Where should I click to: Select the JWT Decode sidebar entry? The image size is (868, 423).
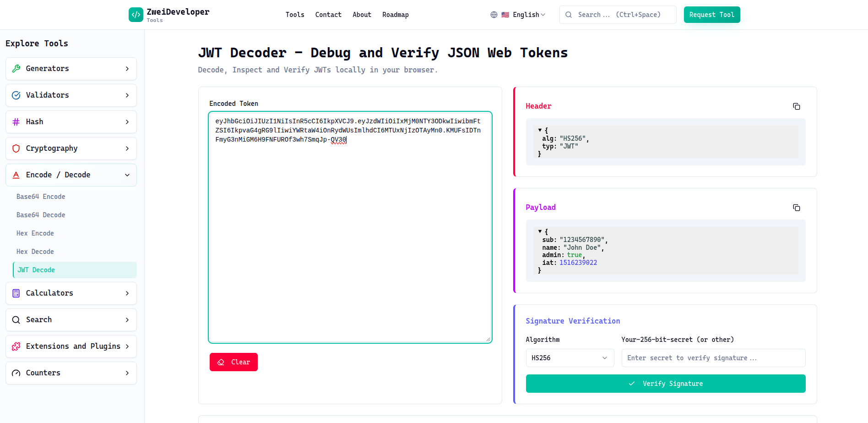coord(36,270)
